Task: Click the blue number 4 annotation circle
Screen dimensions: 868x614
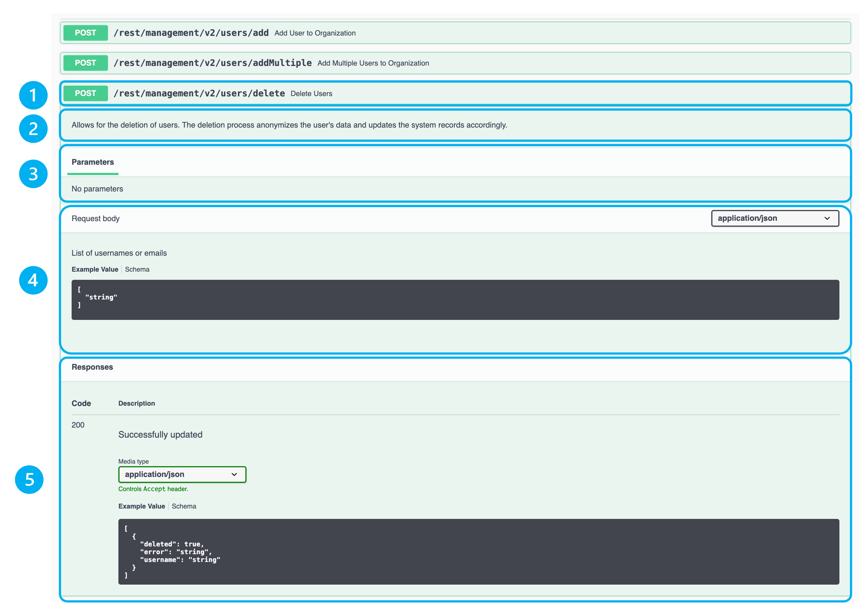Action: coord(33,280)
